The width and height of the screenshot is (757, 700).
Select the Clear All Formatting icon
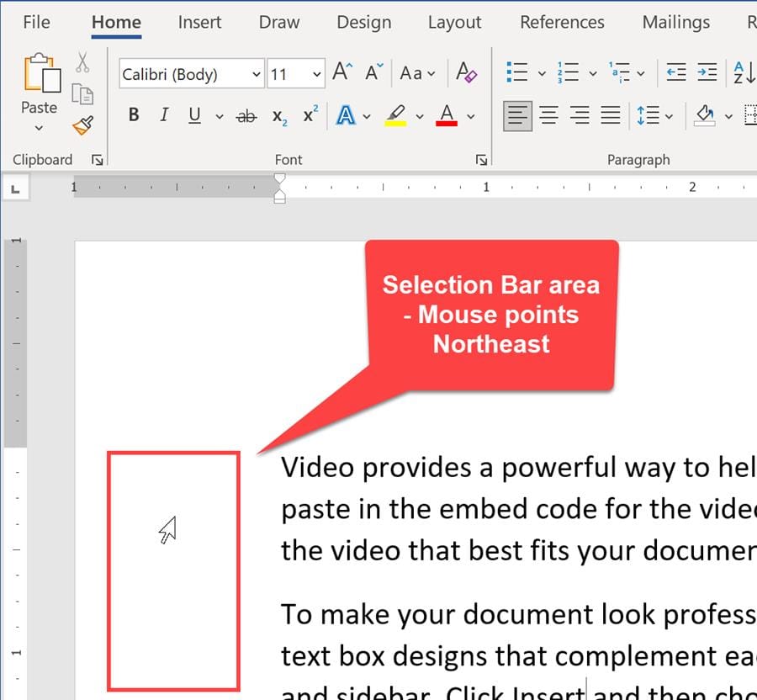[x=468, y=74]
